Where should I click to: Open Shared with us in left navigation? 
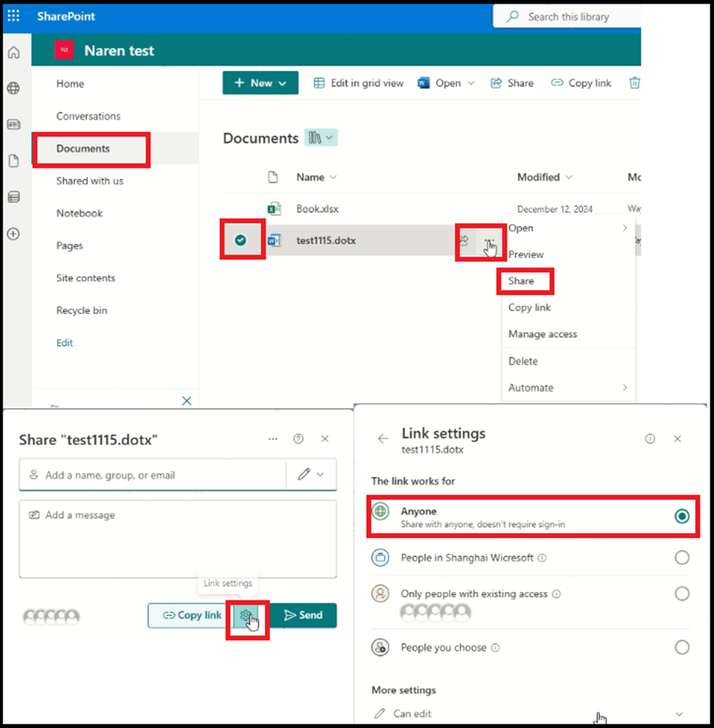pyautogui.click(x=89, y=181)
